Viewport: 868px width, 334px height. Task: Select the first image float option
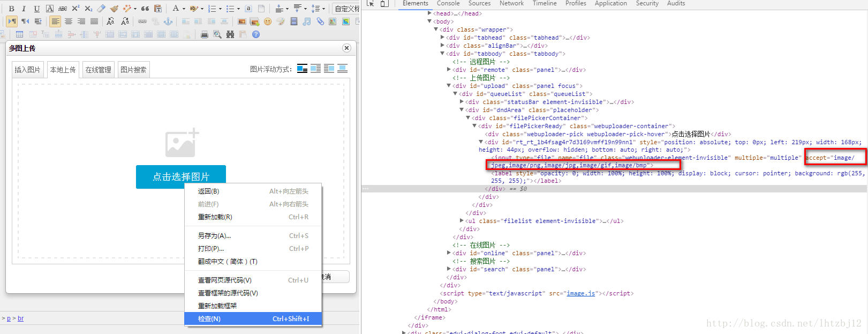[302, 69]
